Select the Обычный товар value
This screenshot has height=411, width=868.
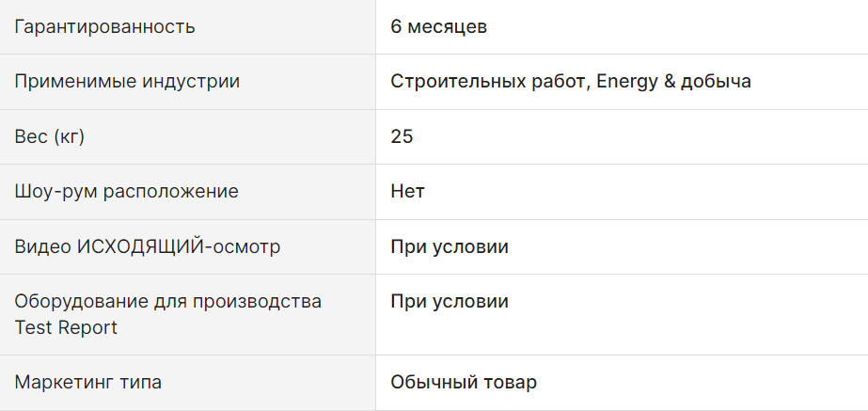464,382
